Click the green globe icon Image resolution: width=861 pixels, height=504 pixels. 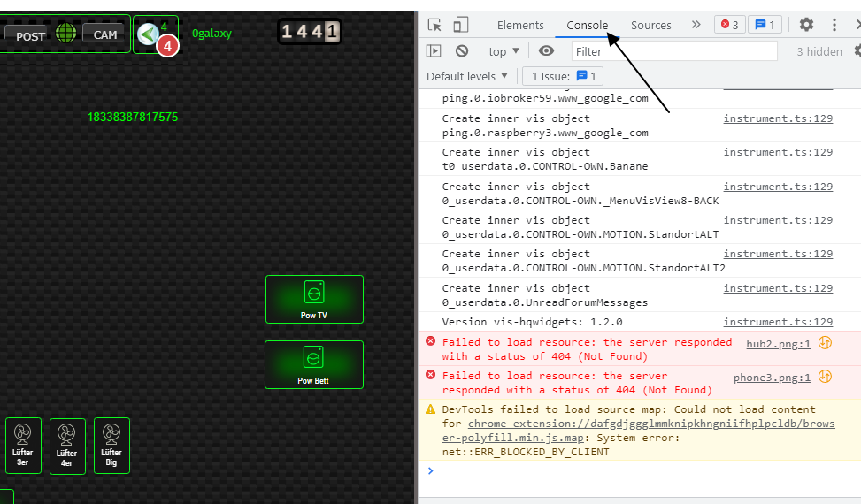click(65, 34)
